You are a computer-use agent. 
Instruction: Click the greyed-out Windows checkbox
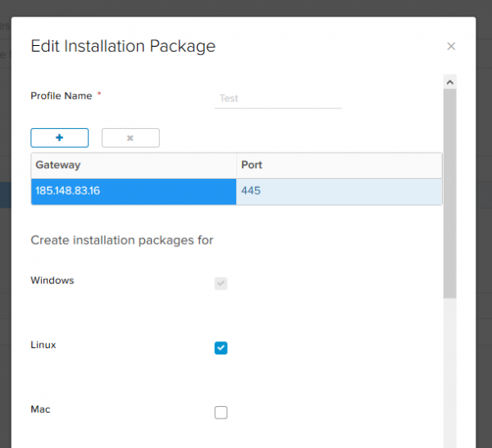[221, 284]
